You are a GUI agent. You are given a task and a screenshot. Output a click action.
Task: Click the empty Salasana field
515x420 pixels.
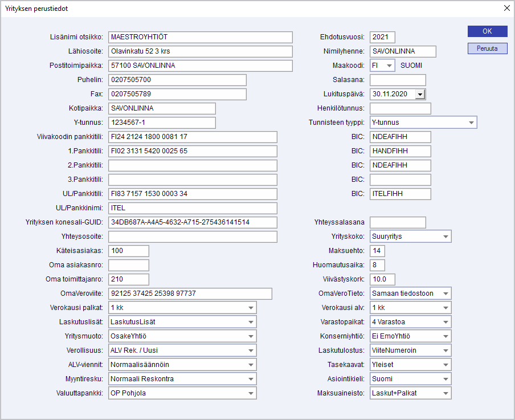coord(398,80)
